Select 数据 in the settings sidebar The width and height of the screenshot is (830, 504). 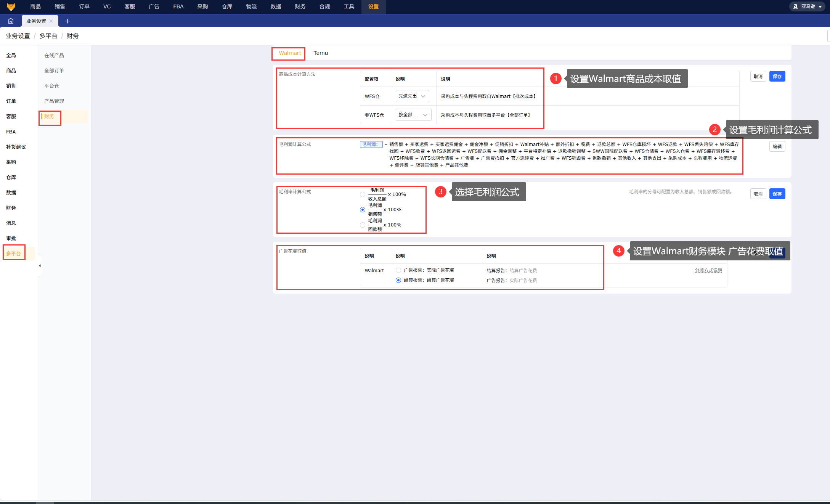[11, 193]
